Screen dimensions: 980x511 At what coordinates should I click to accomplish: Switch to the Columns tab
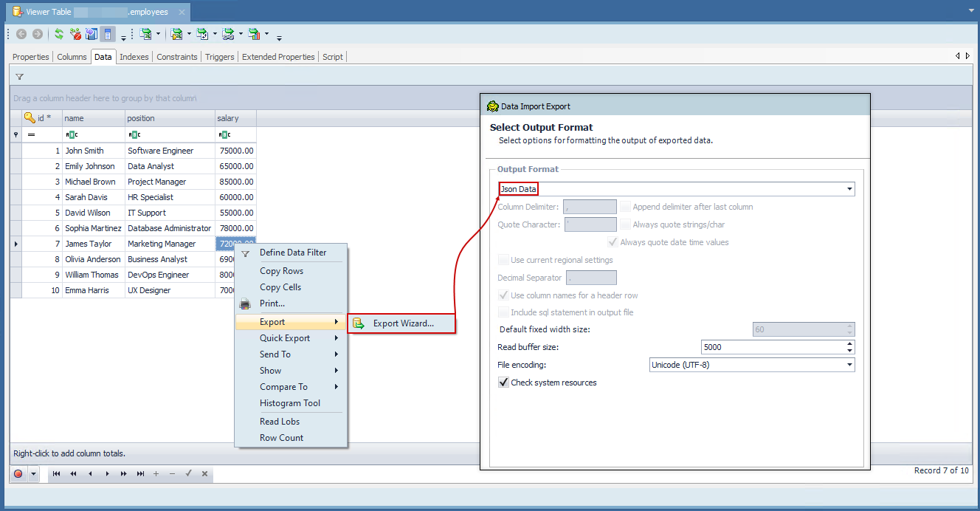point(72,57)
